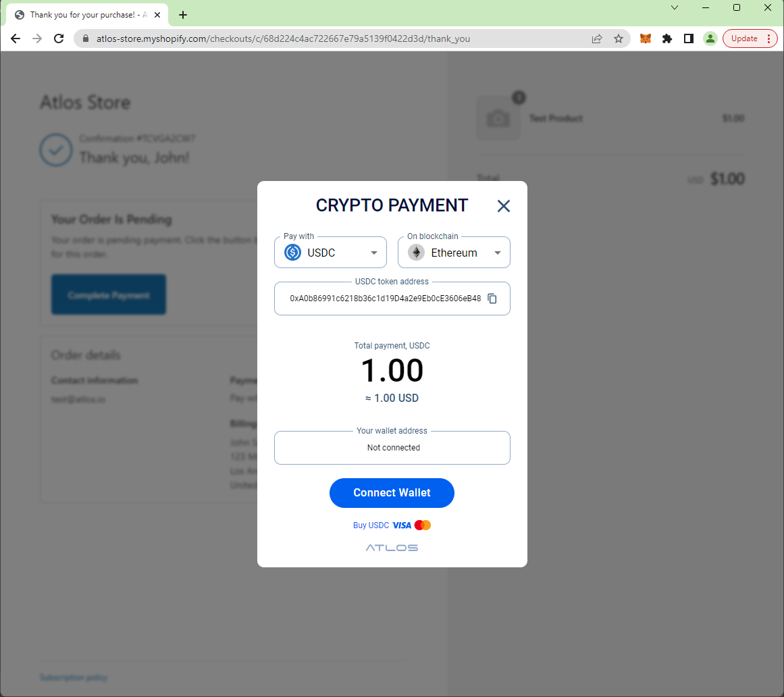The height and width of the screenshot is (697, 784).
Task: Close the Crypto Payment dialog
Action: coord(504,206)
